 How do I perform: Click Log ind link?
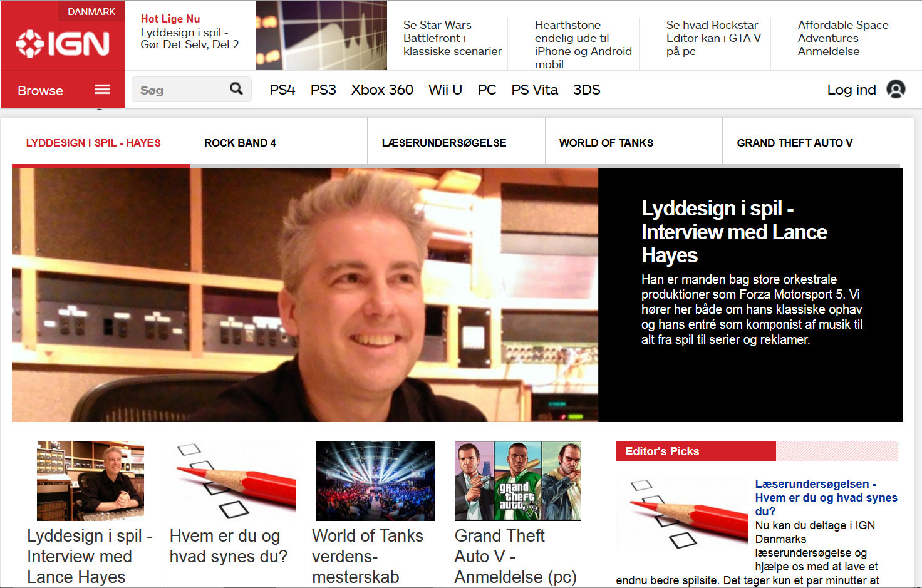(x=851, y=90)
